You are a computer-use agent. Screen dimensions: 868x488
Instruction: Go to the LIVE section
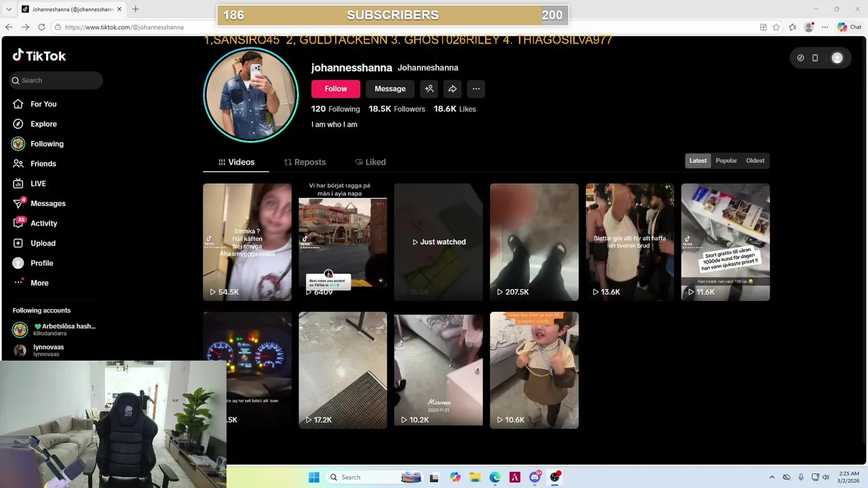38,184
